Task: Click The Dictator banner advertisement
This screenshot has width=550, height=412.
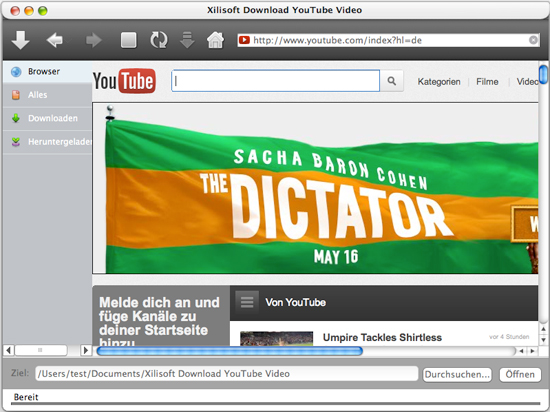Action: pos(316,188)
